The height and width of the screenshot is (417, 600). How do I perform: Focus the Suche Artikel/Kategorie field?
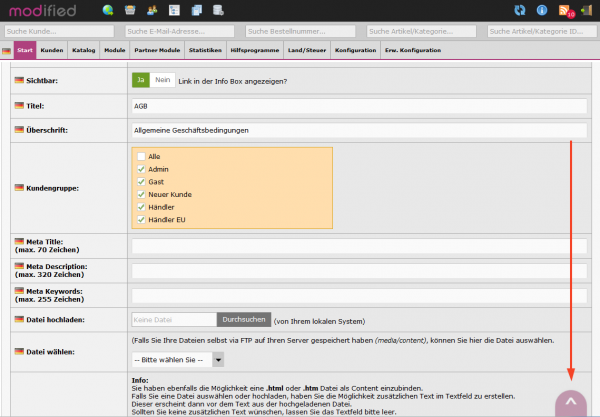click(x=421, y=31)
